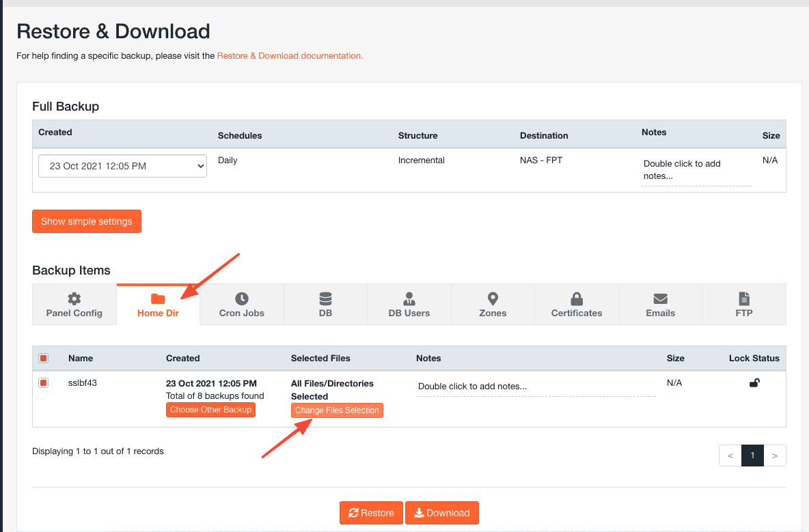Screen dimensions: 809x532
Task: Click the Panel Config gear icon
Action: pyautogui.click(x=74, y=298)
